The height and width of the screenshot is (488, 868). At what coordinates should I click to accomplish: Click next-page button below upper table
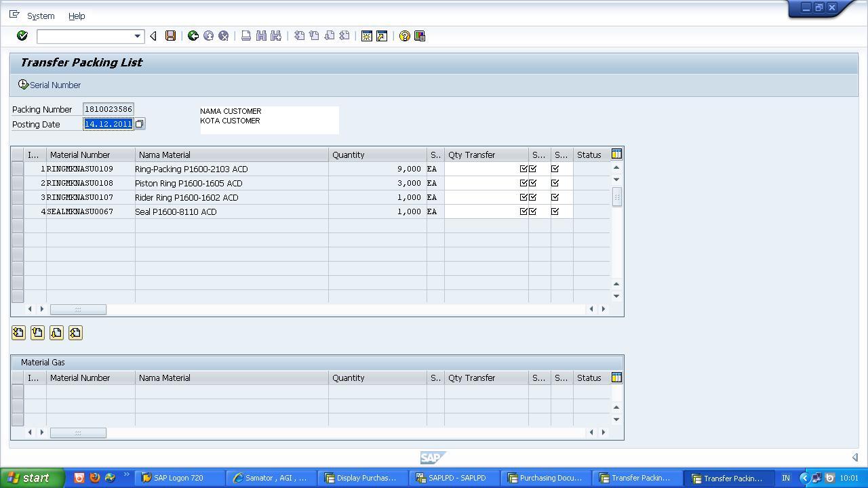click(x=56, y=333)
